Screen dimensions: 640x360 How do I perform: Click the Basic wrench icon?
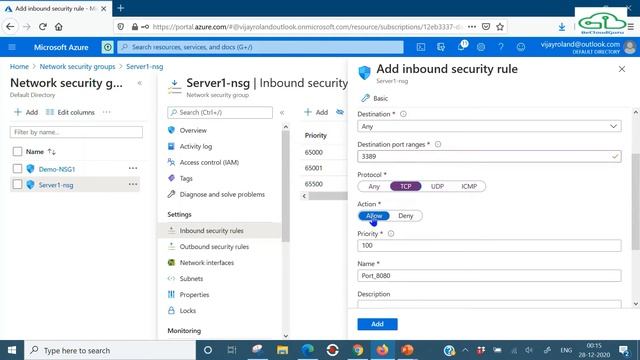pos(365,98)
